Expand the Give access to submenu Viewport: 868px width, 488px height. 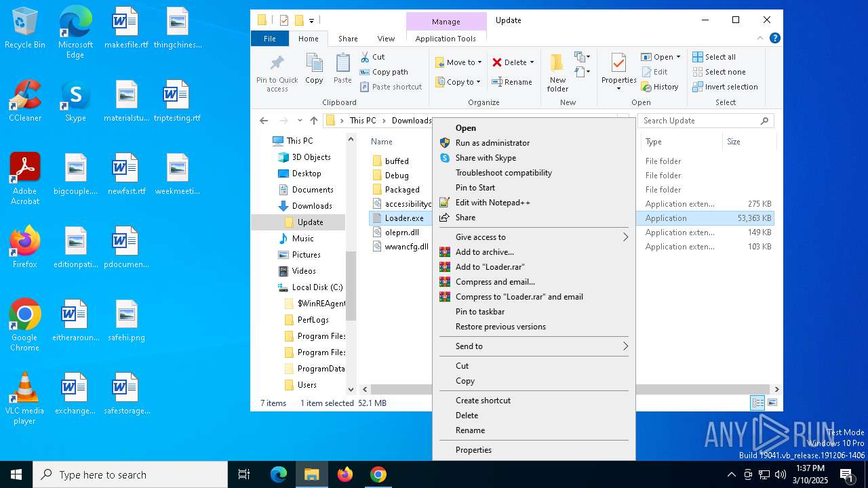click(x=534, y=237)
